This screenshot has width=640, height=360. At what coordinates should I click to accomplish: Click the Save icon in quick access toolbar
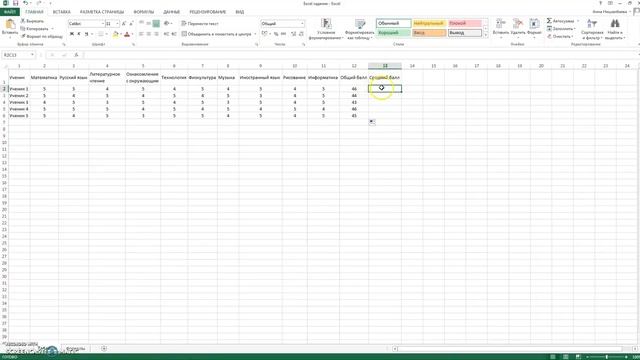click(x=16, y=3)
